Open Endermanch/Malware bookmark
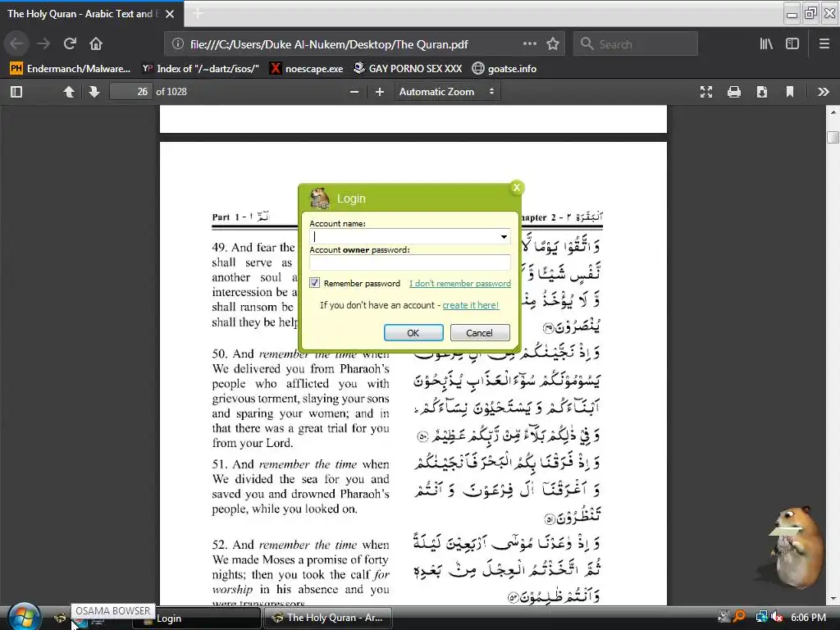Image resolution: width=840 pixels, height=630 pixels. tap(71, 69)
